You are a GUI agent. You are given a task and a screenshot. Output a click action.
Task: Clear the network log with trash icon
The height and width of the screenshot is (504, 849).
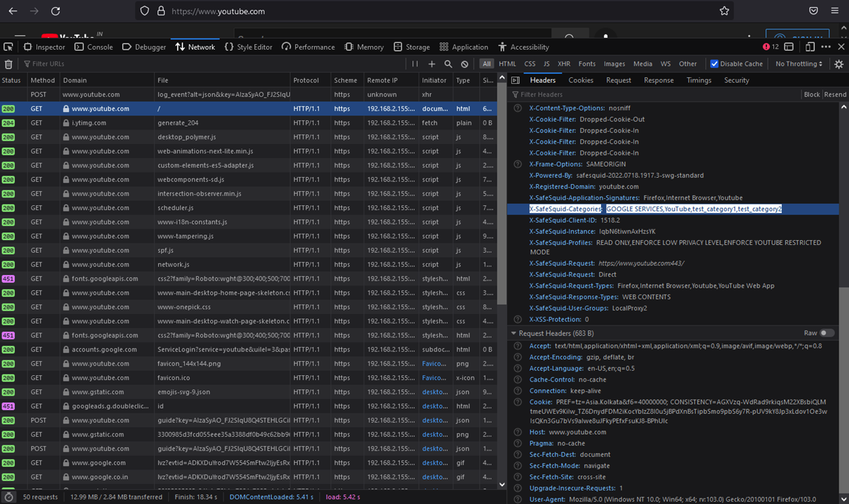(x=8, y=64)
